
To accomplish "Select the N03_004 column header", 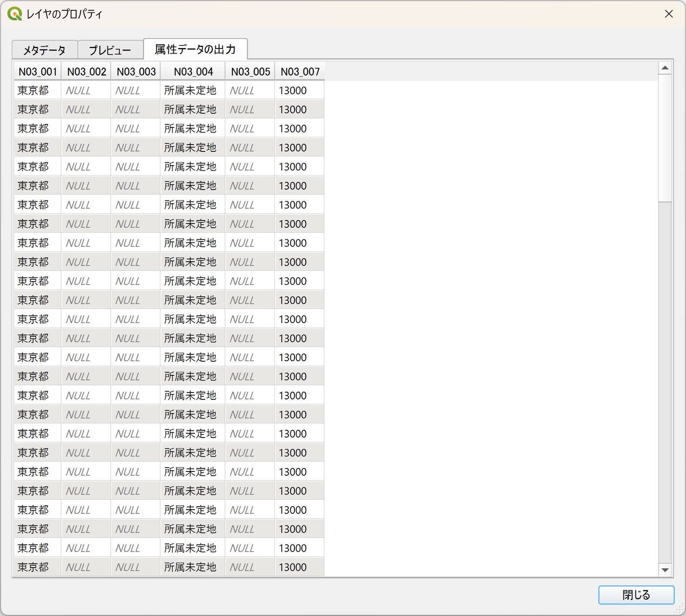I will (193, 72).
